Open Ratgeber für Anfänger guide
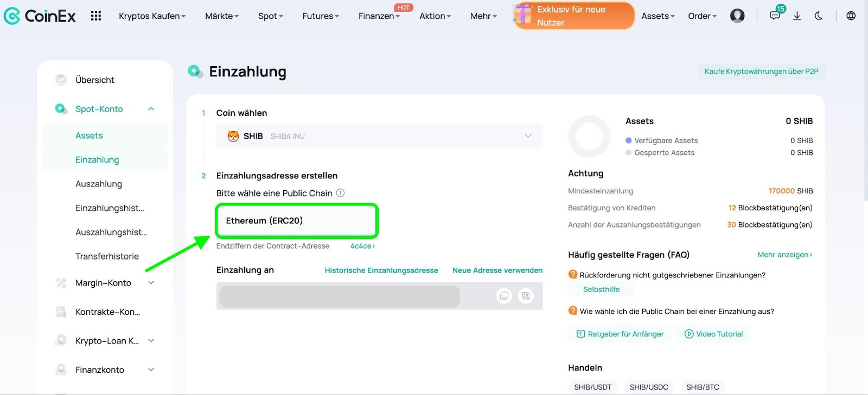This screenshot has width=868, height=395. (x=620, y=334)
